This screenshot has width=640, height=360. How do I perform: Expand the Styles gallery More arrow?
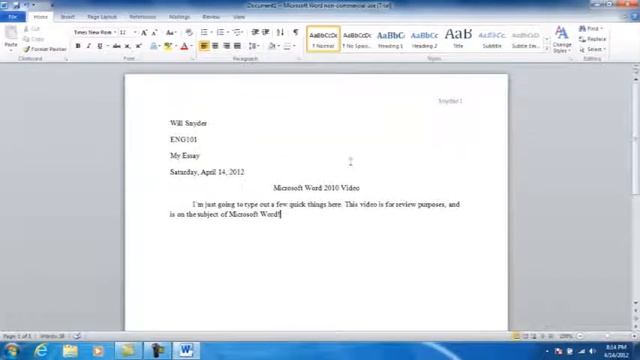click(547, 49)
